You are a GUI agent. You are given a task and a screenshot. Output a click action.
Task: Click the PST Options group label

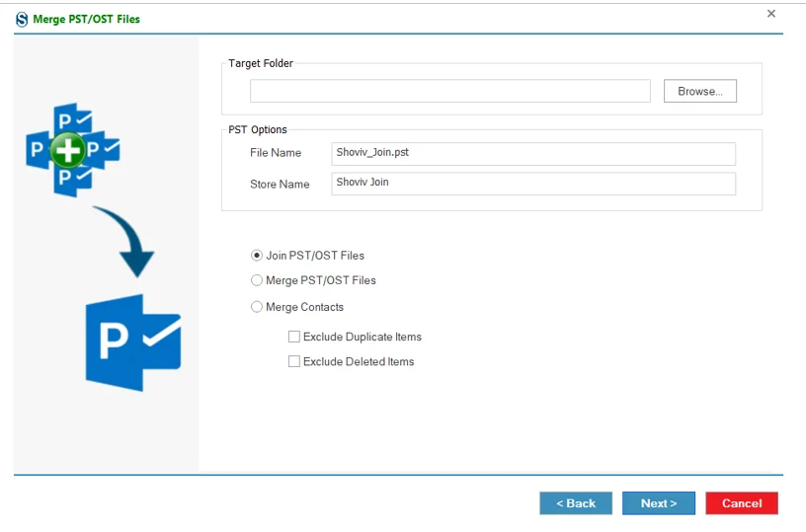pos(258,129)
